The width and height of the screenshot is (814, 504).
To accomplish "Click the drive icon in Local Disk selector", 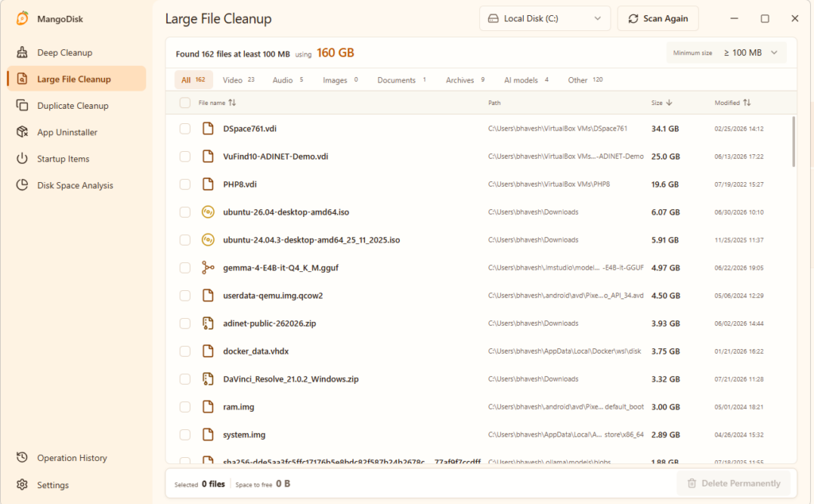I will (493, 18).
